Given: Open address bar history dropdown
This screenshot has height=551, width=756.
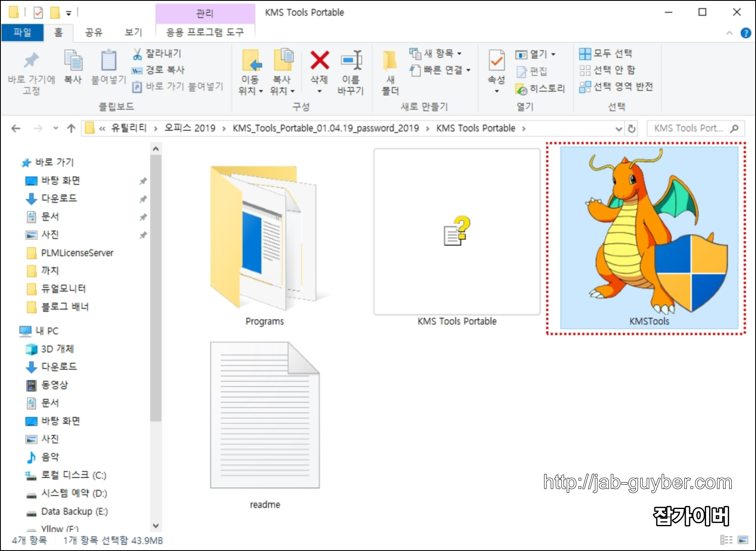Looking at the screenshot, I should pyautogui.click(x=619, y=129).
